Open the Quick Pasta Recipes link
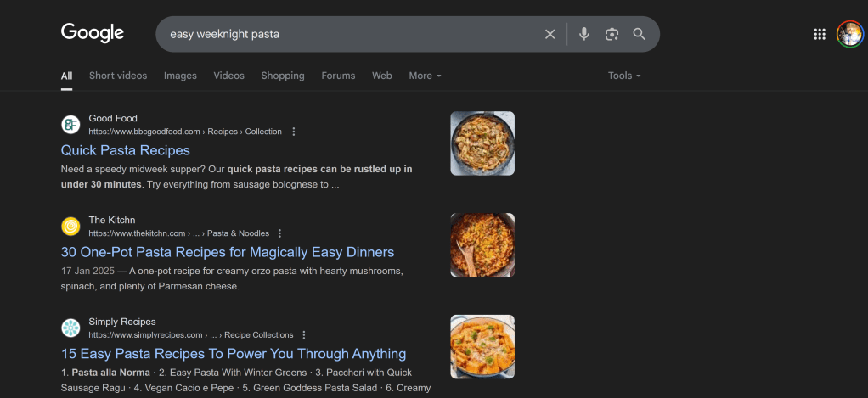Screen dimensions: 868x398 pos(126,150)
